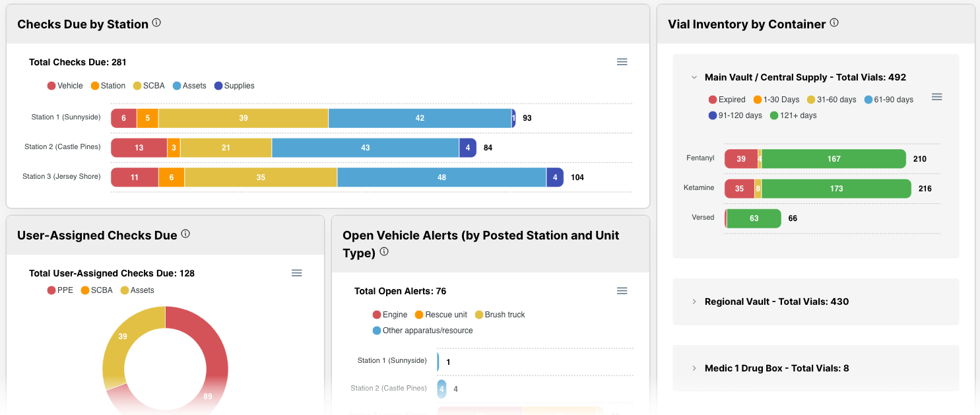The image size is (980, 415).
Task: Click Station 2 SCBA segment showing 21
Action: (x=226, y=148)
